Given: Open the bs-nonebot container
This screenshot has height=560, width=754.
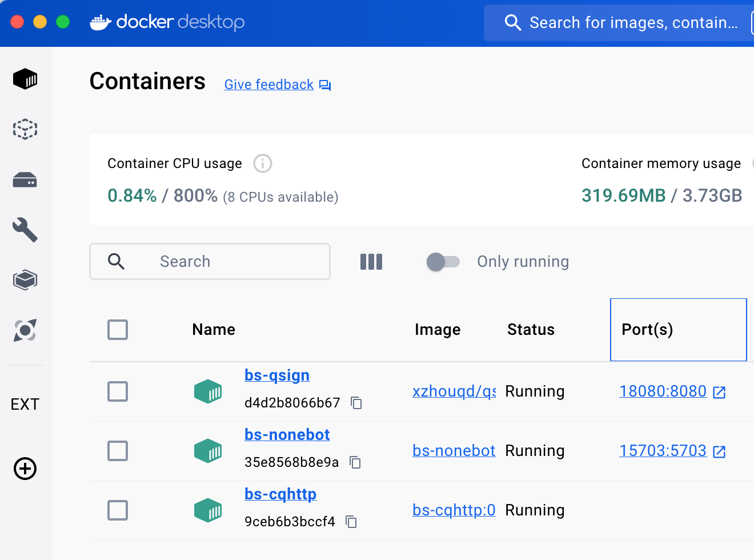Looking at the screenshot, I should (x=287, y=435).
